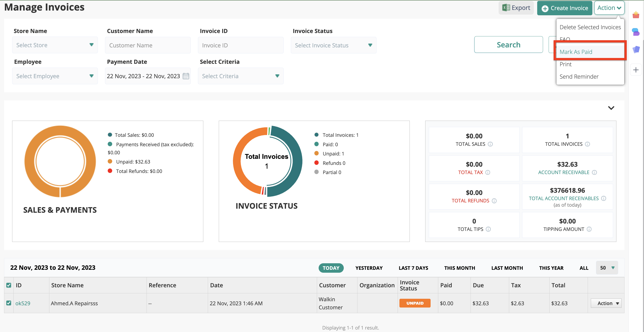Open the Select Invoice Status dropdown
The height and width of the screenshot is (332, 644).
pos(333,45)
